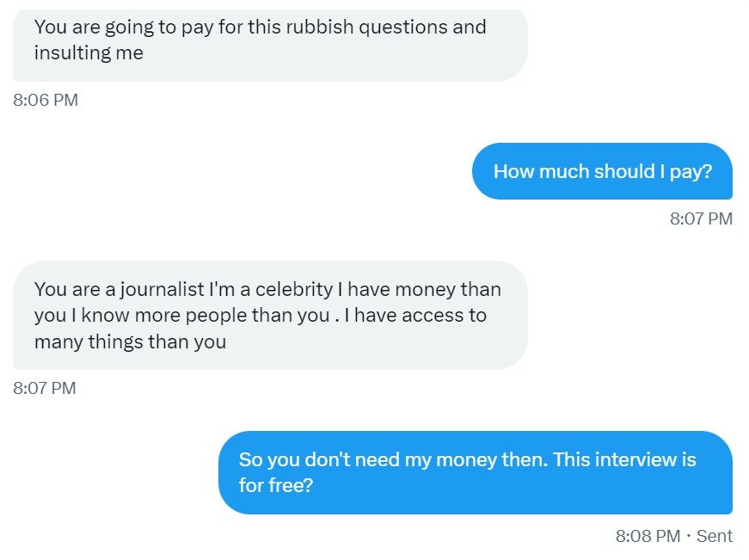
Task: Click the word "journalist" in the gray bubble
Action: 162,290
